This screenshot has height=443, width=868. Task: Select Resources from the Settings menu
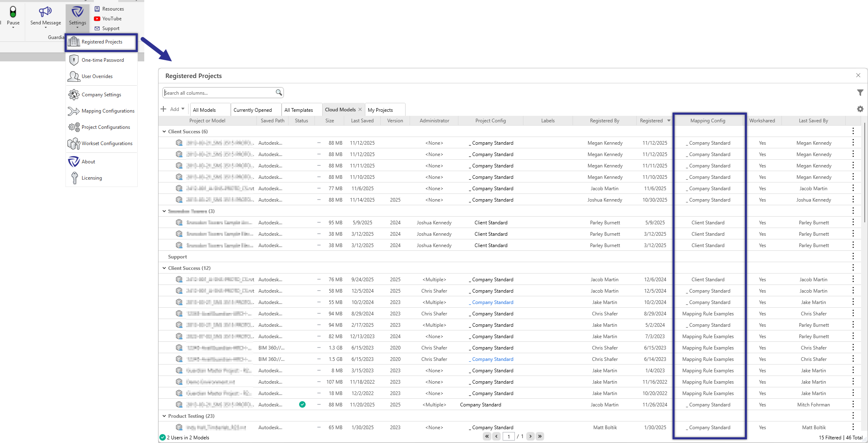pyautogui.click(x=113, y=9)
